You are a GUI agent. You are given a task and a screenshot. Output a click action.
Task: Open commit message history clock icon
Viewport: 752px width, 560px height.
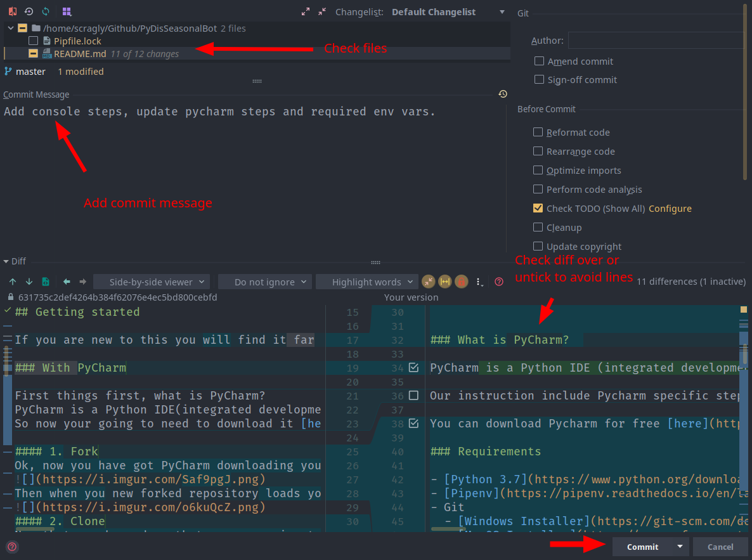[502, 94]
